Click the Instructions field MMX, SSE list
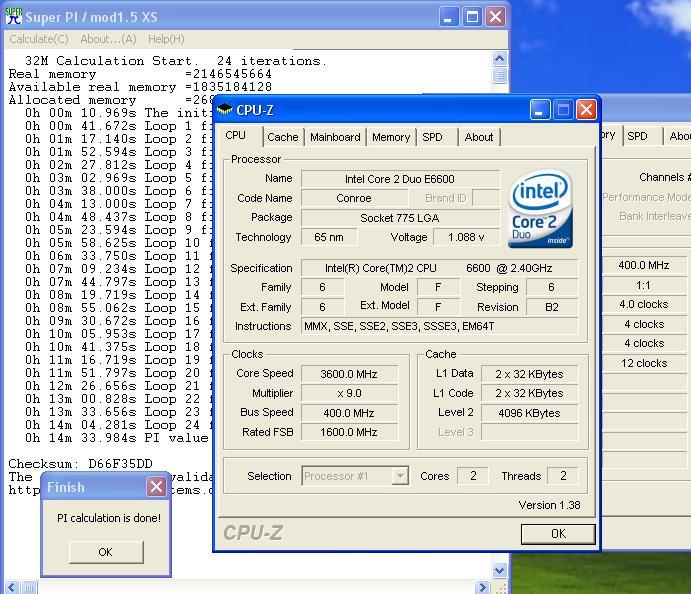The height and width of the screenshot is (594, 691). pyautogui.click(x=439, y=326)
